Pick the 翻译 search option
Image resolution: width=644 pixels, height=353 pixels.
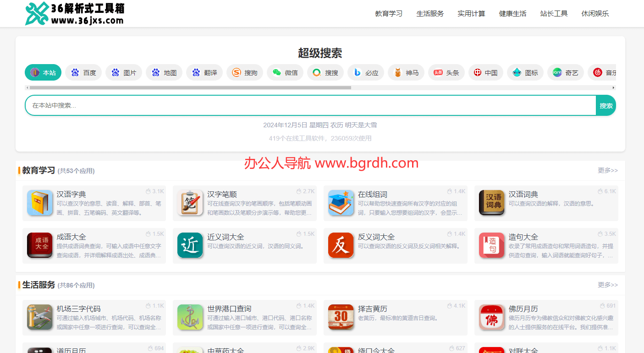pos(204,72)
